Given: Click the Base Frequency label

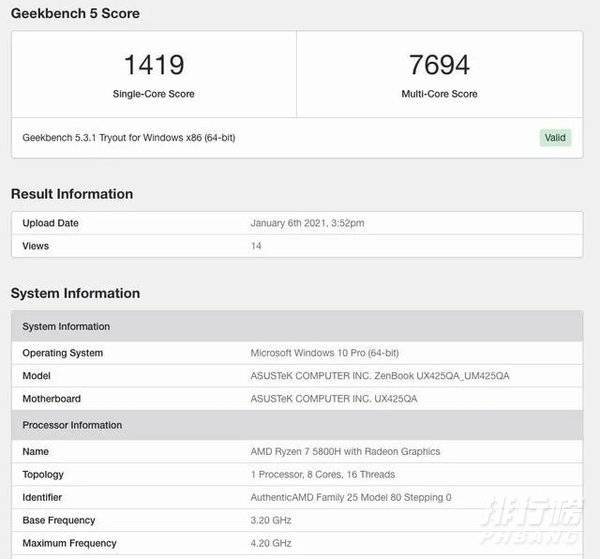Looking at the screenshot, I should coord(59,520).
